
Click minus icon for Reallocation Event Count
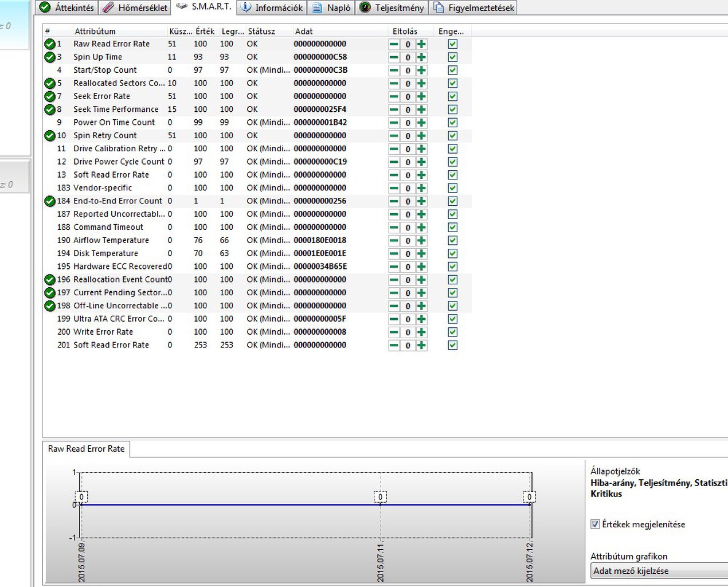click(x=394, y=280)
